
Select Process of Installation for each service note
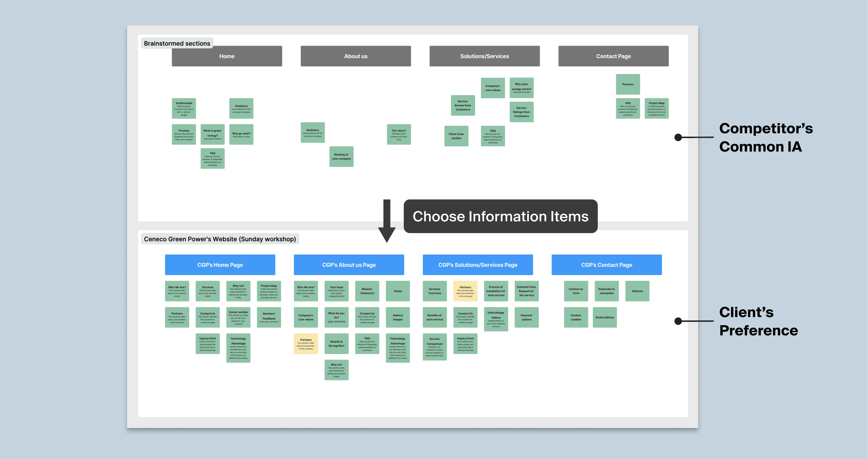coord(496,291)
